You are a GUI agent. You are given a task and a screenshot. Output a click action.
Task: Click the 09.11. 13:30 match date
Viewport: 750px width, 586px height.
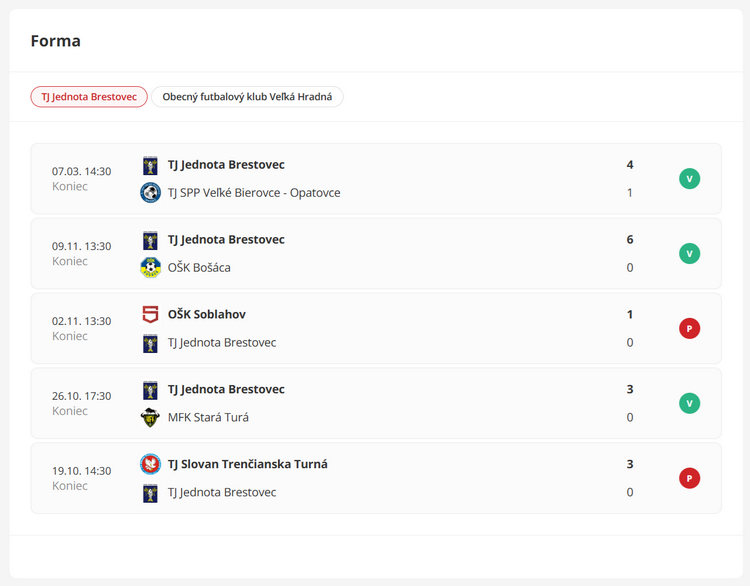coord(81,246)
